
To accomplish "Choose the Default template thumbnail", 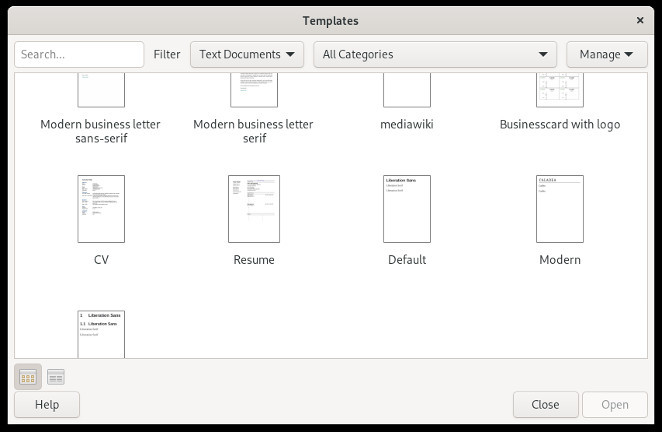I will coord(407,209).
